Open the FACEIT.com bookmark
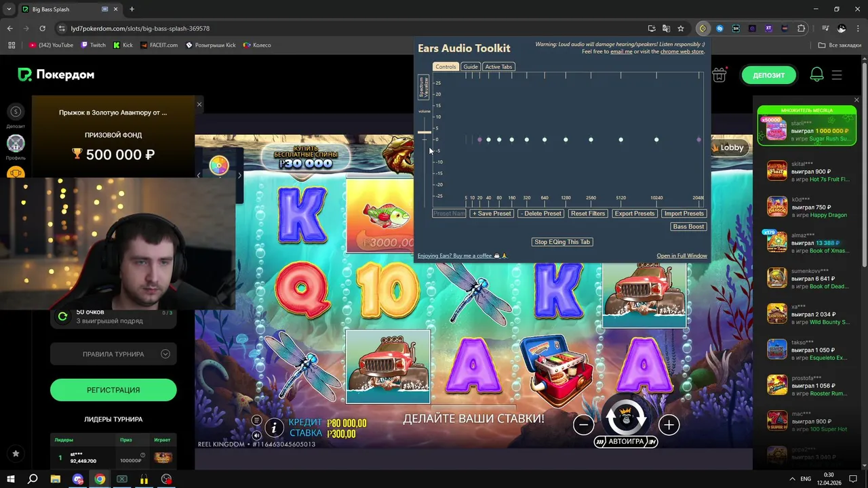Viewport: 868px width, 488px height. (x=159, y=45)
